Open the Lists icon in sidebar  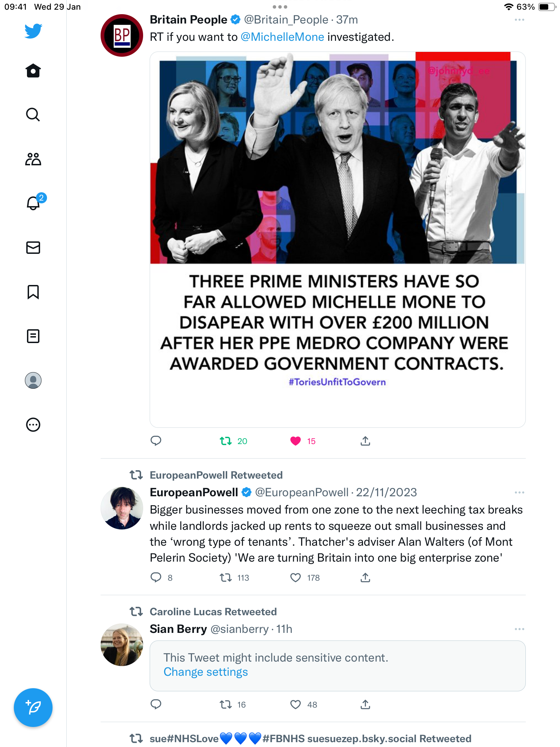point(33,336)
